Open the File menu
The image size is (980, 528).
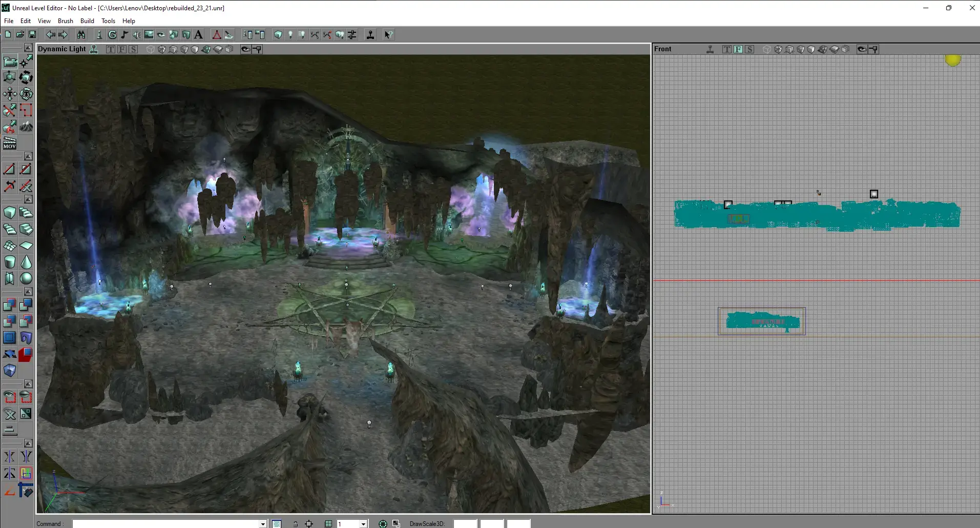(9, 21)
